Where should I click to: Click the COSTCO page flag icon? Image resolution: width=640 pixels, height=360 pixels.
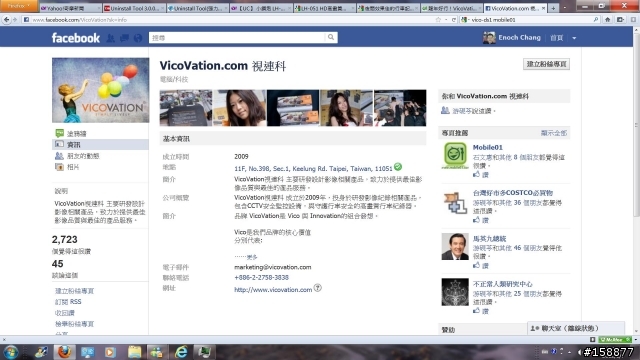coord(455,202)
